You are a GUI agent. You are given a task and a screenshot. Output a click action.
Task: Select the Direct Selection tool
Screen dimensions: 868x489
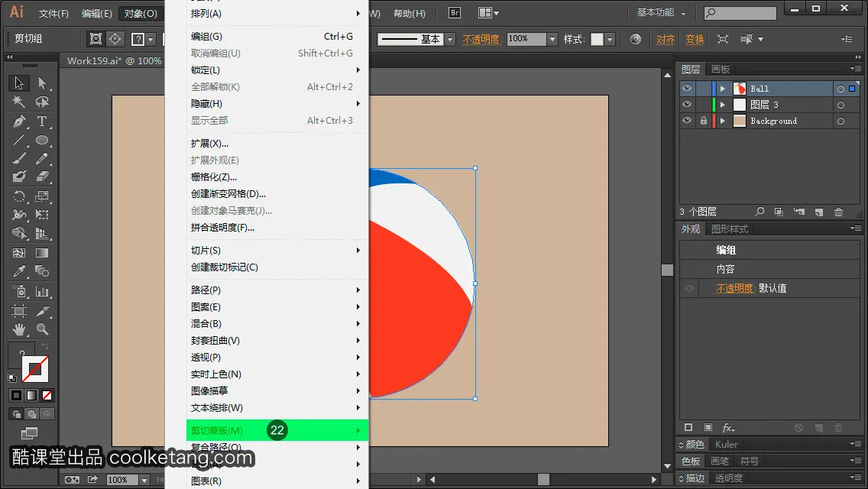(x=42, y=83)
